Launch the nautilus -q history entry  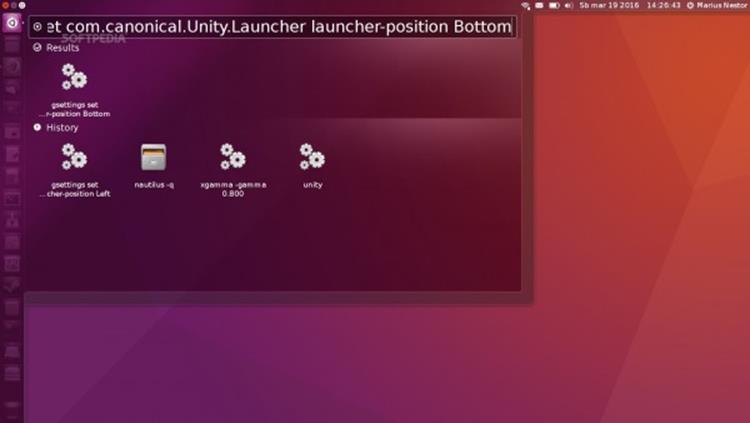tap(153, 165)
